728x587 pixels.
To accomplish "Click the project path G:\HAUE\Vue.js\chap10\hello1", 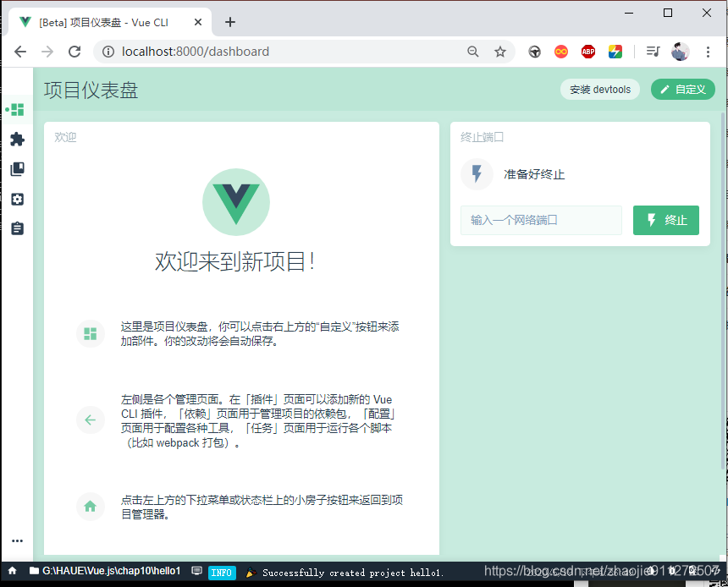I will [112, 571].
